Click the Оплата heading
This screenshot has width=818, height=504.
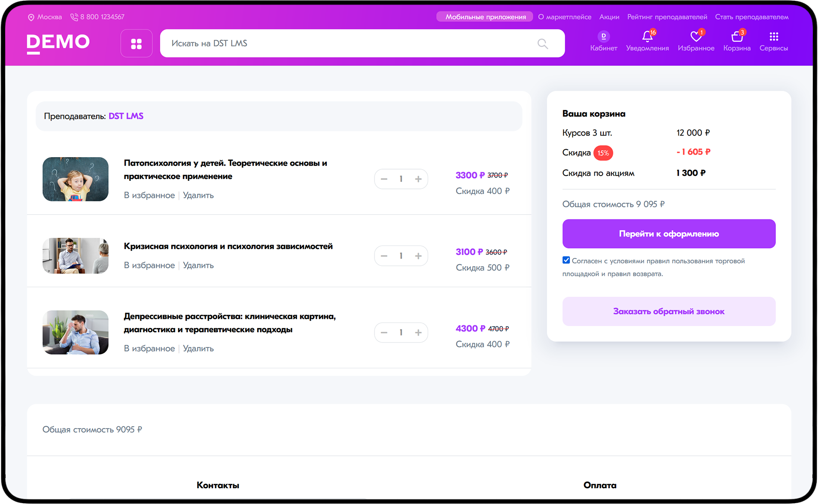600,485
